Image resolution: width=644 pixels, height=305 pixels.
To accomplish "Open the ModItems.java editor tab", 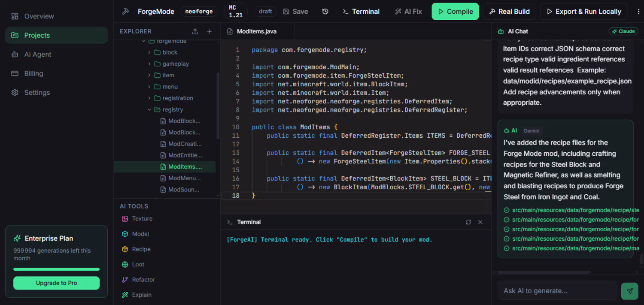I will pos(257,31).
